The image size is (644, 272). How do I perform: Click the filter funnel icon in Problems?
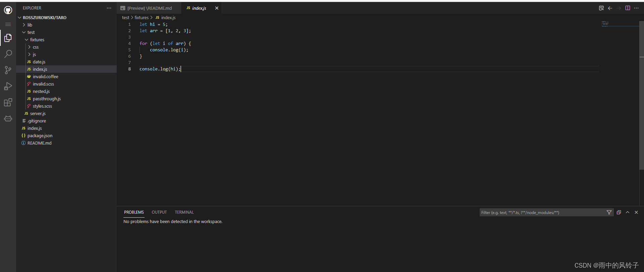(x=609, y=212)
